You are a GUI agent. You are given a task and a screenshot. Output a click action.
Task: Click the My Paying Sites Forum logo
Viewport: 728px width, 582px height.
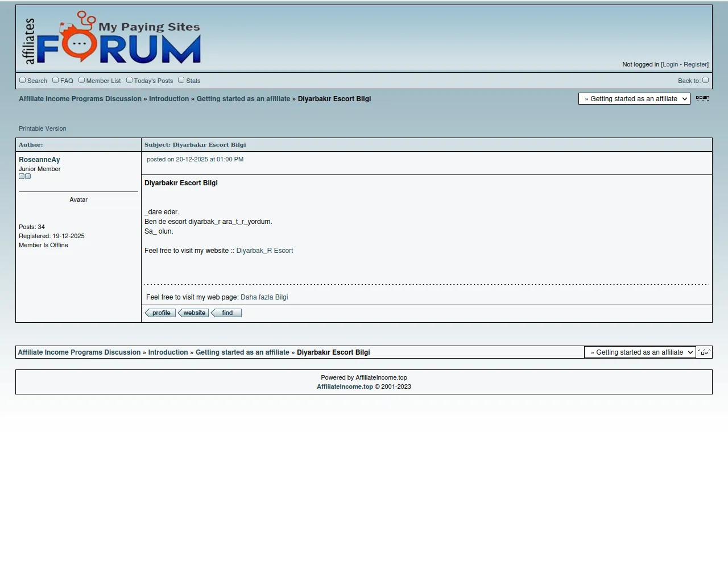point(111,38)
